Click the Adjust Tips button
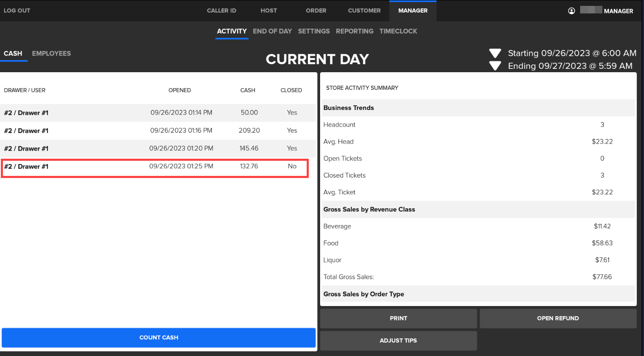This screenshot has height=356, width=644. click(398, 340)
